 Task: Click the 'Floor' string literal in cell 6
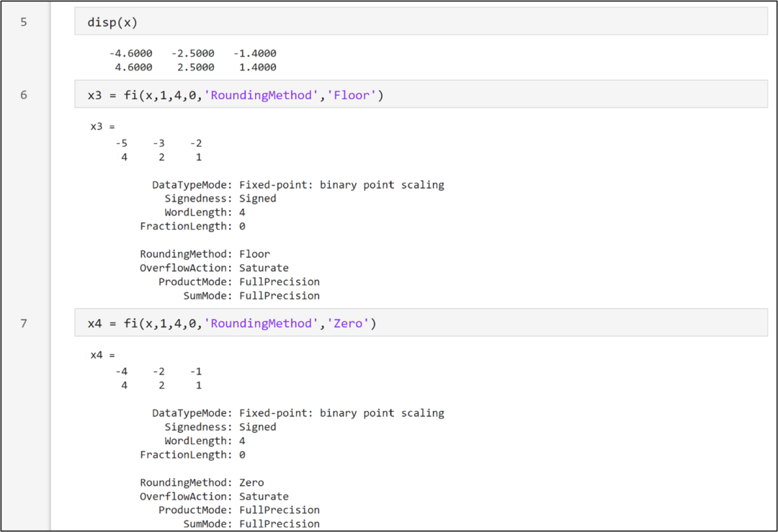(352, 94)
